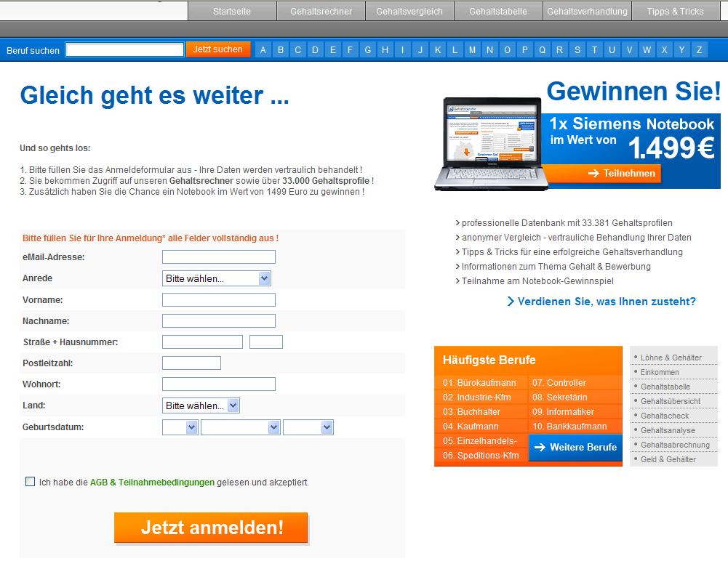
Task: Expand the Geburtsdatum day dropdown
Action: click(x=180, y=427)
